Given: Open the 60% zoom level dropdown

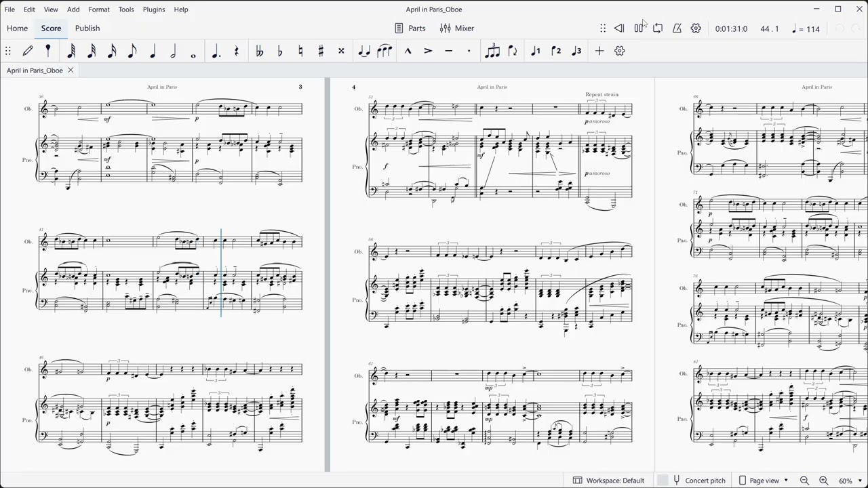Looking at the screenshot, I should tap(850, 481).
